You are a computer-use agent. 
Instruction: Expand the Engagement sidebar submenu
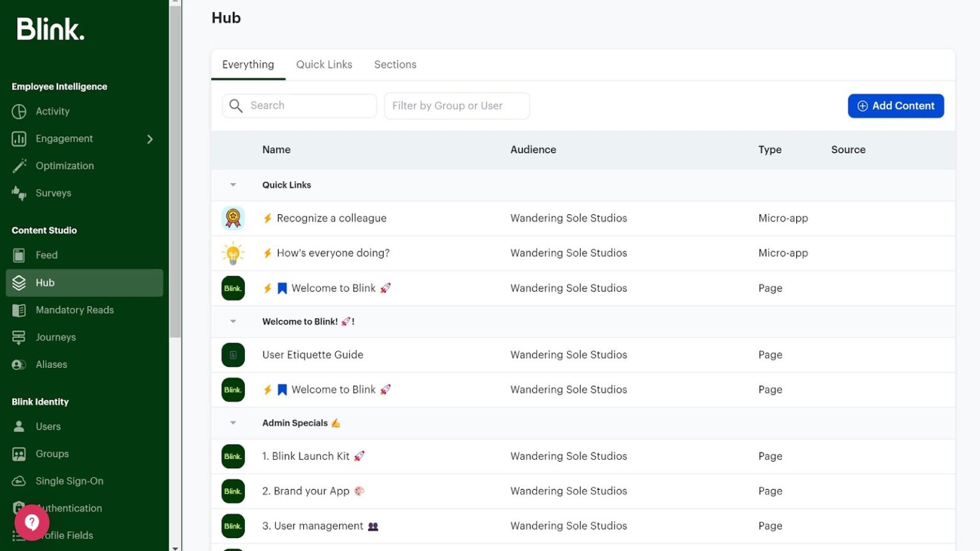tap(151, 138)
